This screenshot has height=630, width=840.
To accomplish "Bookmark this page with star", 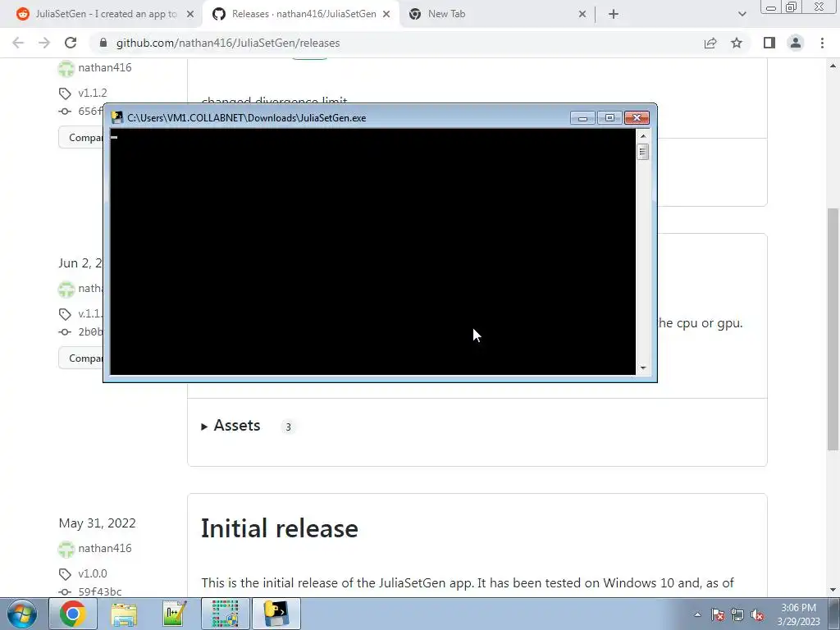I will [737, 43].
